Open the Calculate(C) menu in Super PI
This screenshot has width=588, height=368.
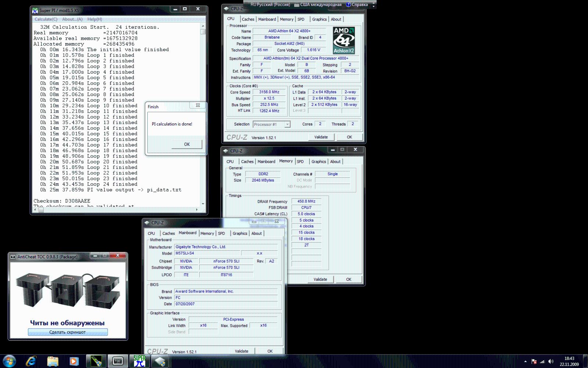46,19
